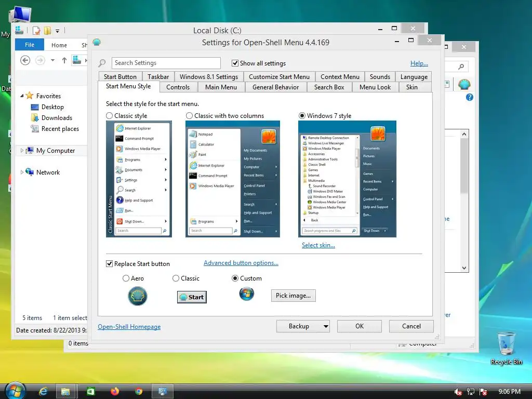Viewport: 532px width, 399px height.
Task: Go up one folder in Local Disk window
Action: click(x=64, y=60)
